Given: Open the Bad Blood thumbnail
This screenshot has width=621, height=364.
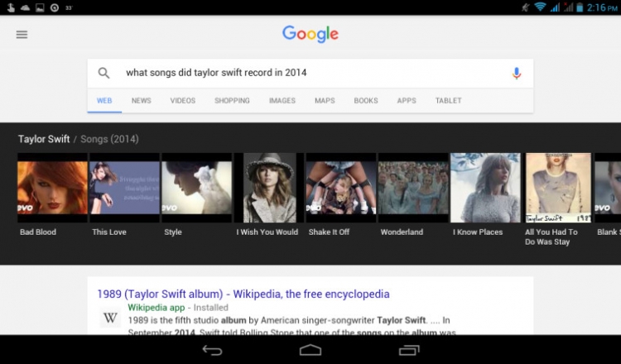Looking at the screenshot, I should pos(52,188).
